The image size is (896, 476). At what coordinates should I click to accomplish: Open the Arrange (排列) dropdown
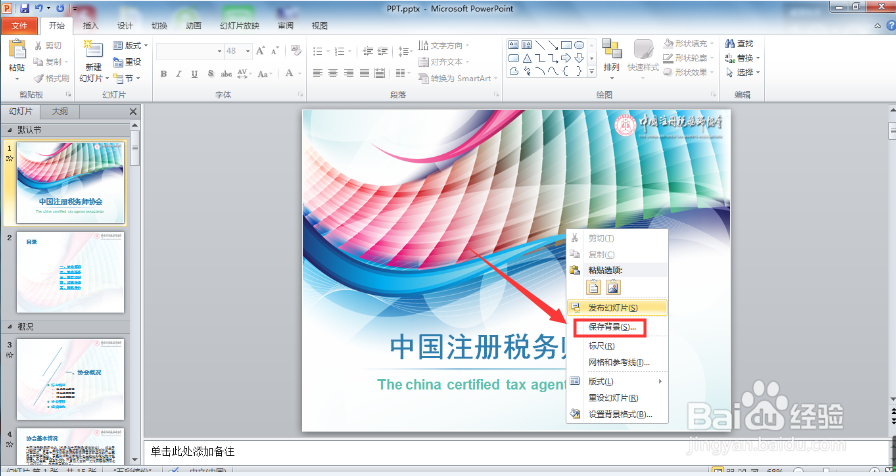pos(611,57)
